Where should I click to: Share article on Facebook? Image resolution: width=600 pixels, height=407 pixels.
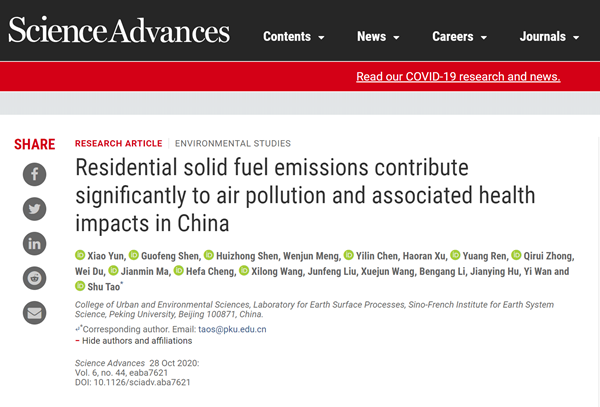click(x=35, y=175)
